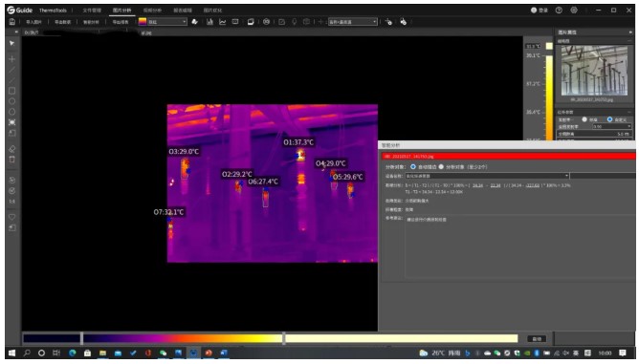639x364 pixels.
Task: Click the circular fusion mode icon
Action: point(266,22)
